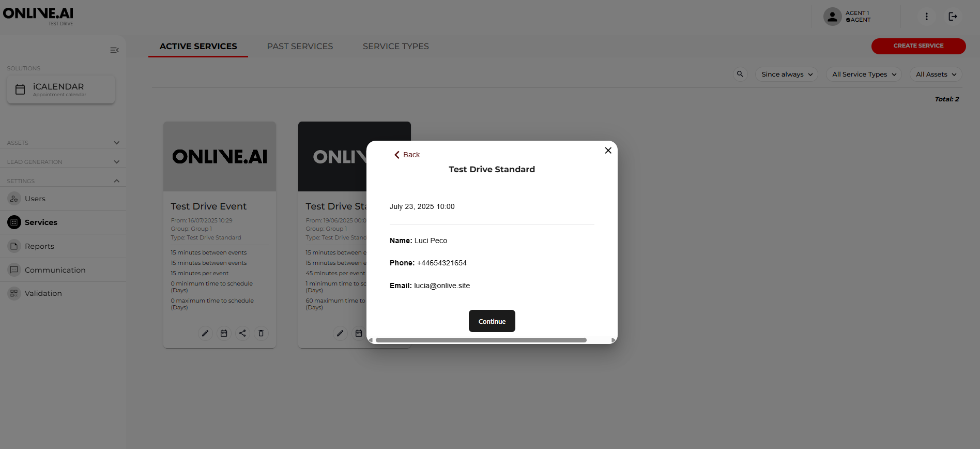The image size is (980, 449).
Task: Switch to the Service Types tab
Action: [395, 47]
